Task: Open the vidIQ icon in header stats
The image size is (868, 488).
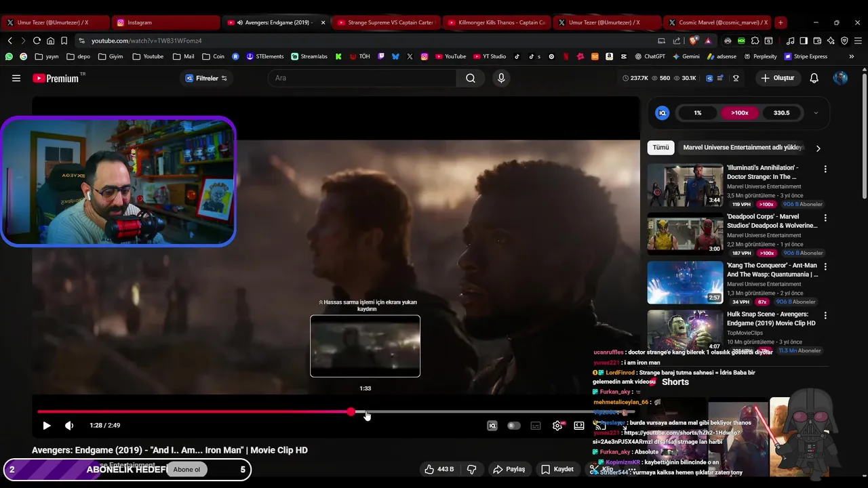Action: 710,78
